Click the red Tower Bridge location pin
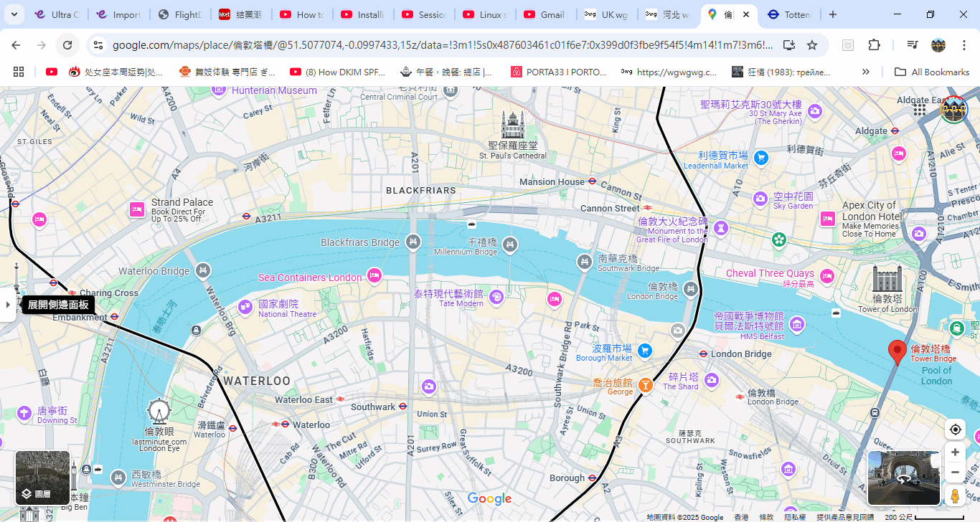 897,351
